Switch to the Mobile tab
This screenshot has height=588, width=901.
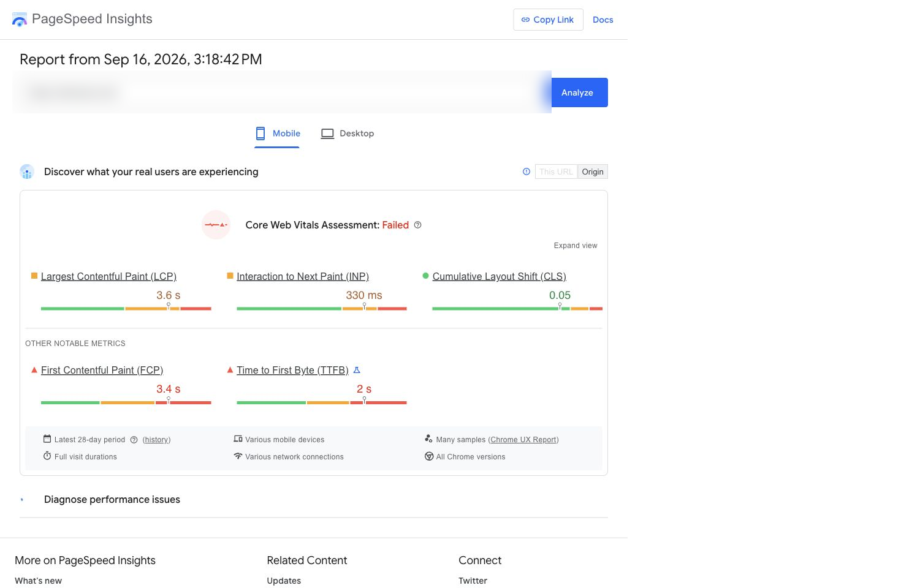coord(278,134)
